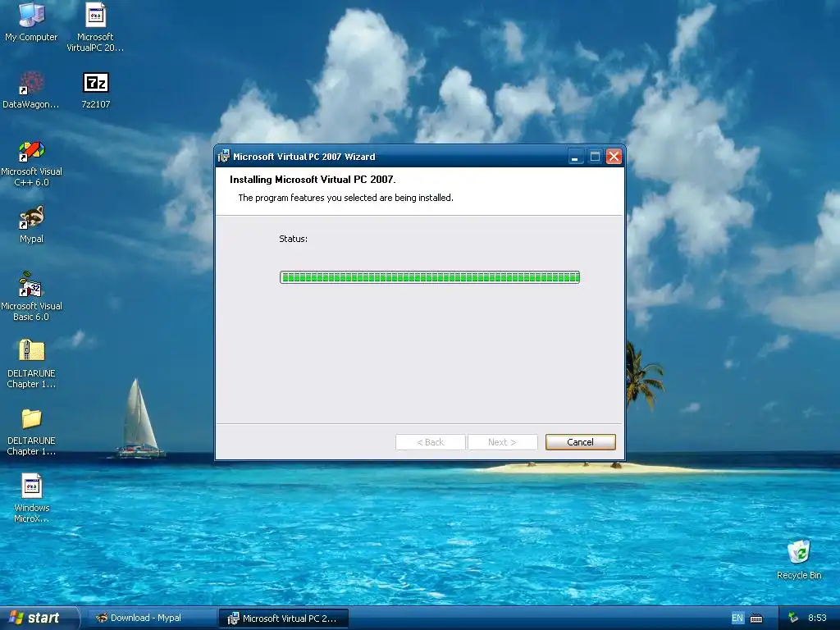Click the 'Status:' label in the wizard
Viewport: 840px width, 630px height.
click(x=293, y=239)
